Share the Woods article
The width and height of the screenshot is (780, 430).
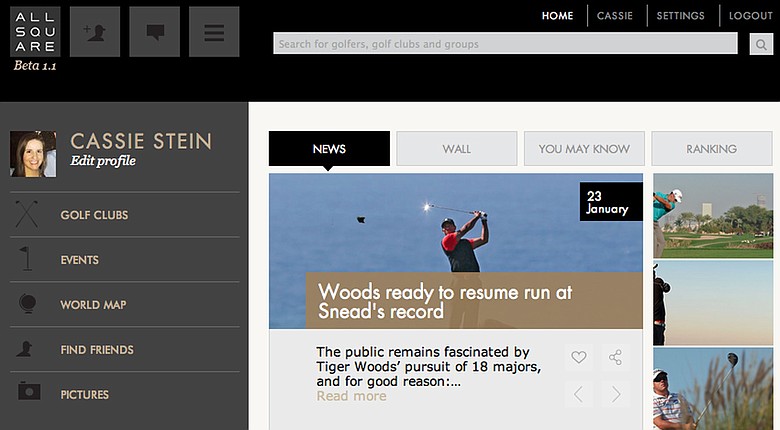[x=616, y=357]
